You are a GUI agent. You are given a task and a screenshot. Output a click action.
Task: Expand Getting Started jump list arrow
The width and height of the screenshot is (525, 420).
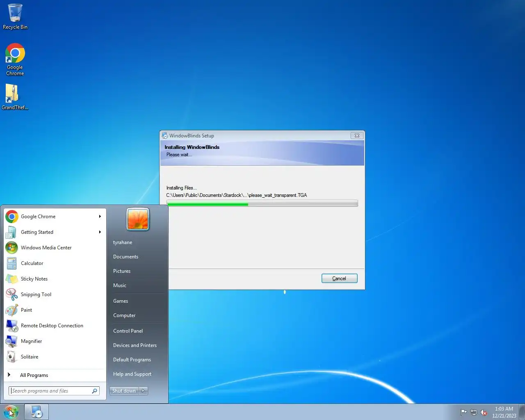coord(100,232)
